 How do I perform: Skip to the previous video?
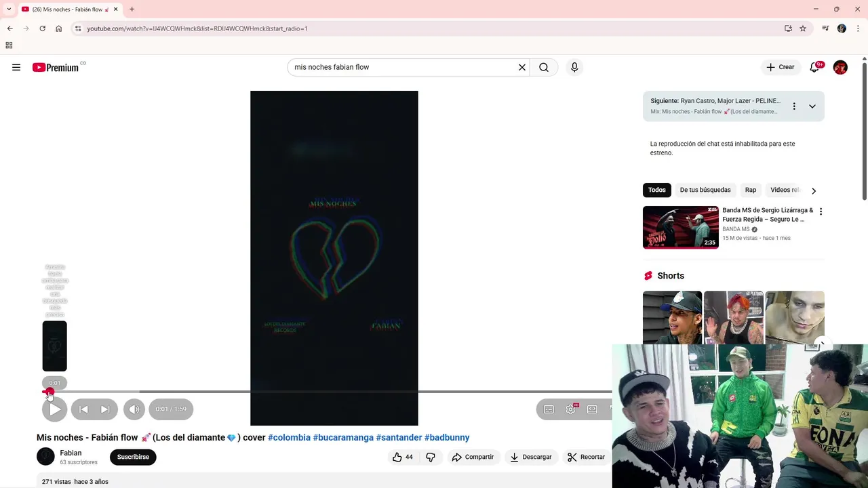[83, 409]
